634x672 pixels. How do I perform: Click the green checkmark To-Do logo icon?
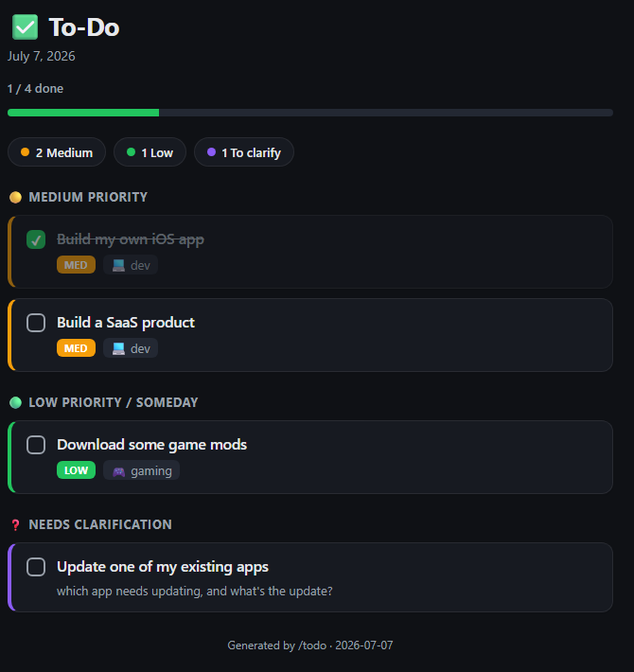25,27
